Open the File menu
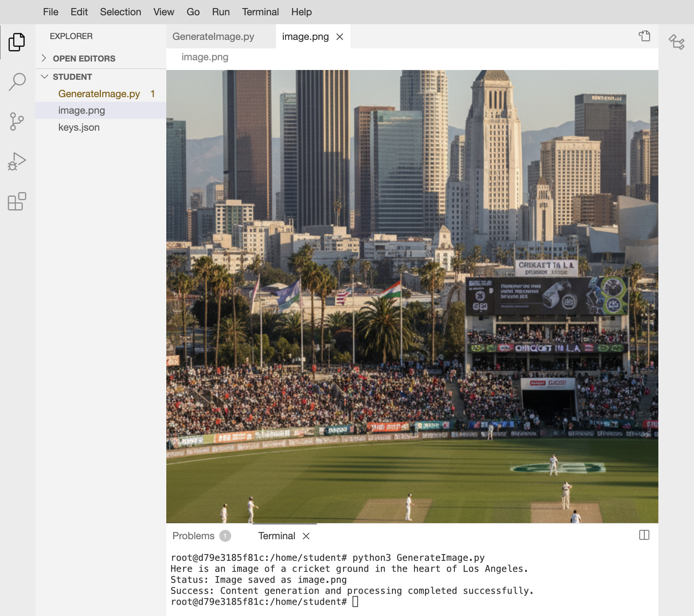This screenshot has width=694, height=616. point(50,12)
